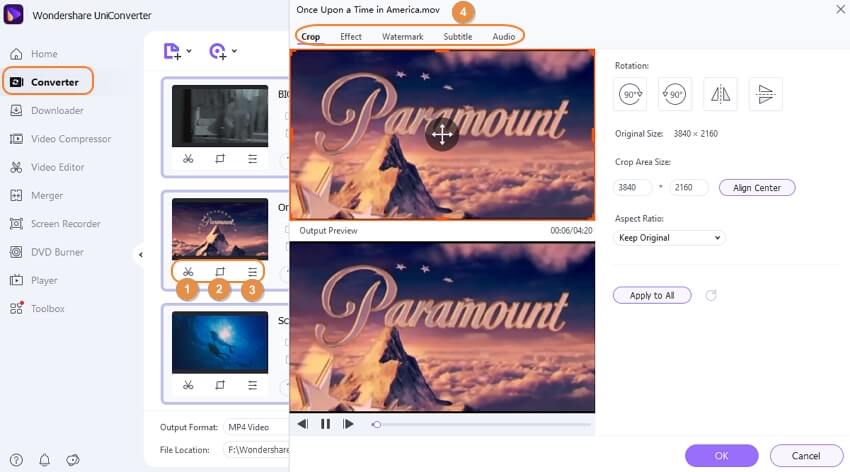Click trim scissors icon under underwater video
Viewport: 850px width, 472px height.
pos(188,385)
